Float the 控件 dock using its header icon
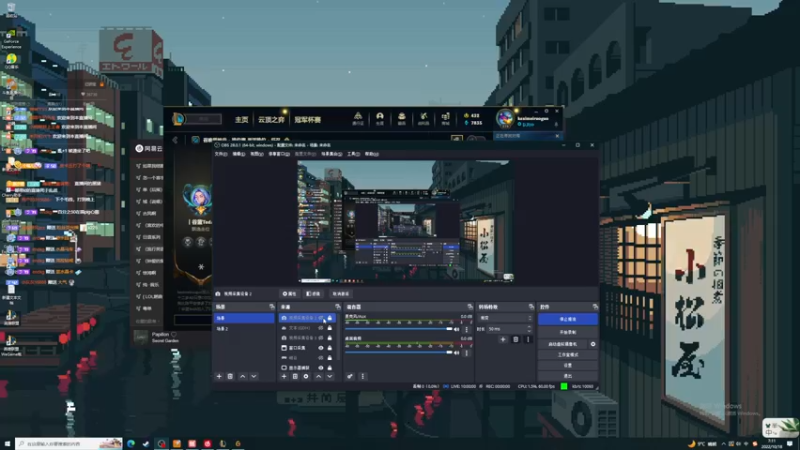 (x=595, y=307)
